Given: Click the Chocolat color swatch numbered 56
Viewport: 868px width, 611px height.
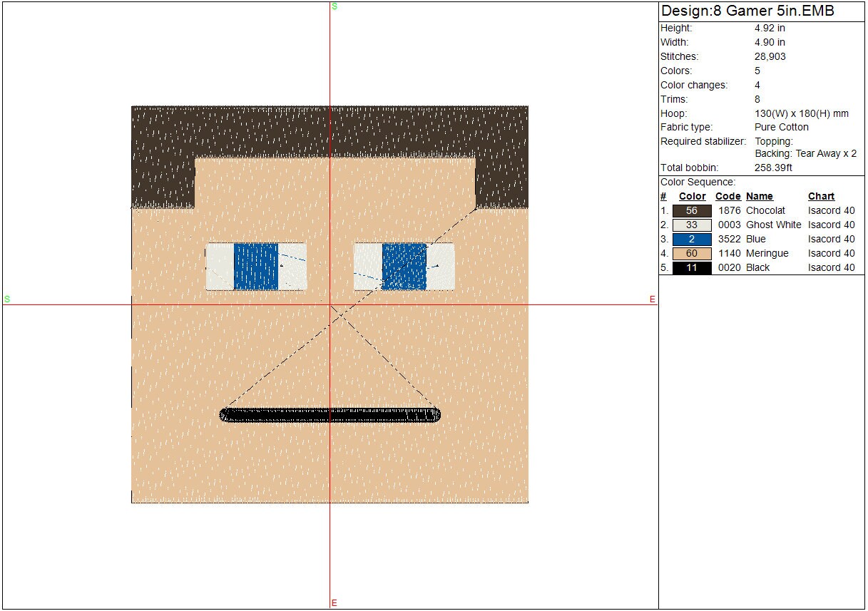Looking at the screenshot, I should [691, 210].
